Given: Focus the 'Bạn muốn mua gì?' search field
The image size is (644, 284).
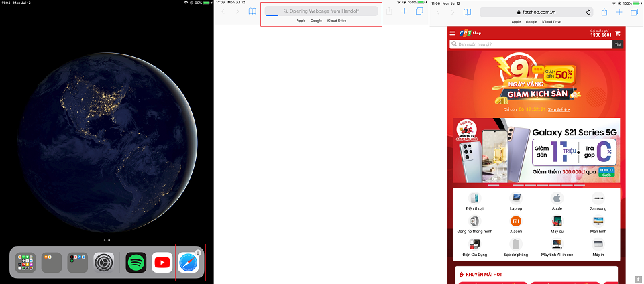Looking at the screenshot, I should click(531, 44).
